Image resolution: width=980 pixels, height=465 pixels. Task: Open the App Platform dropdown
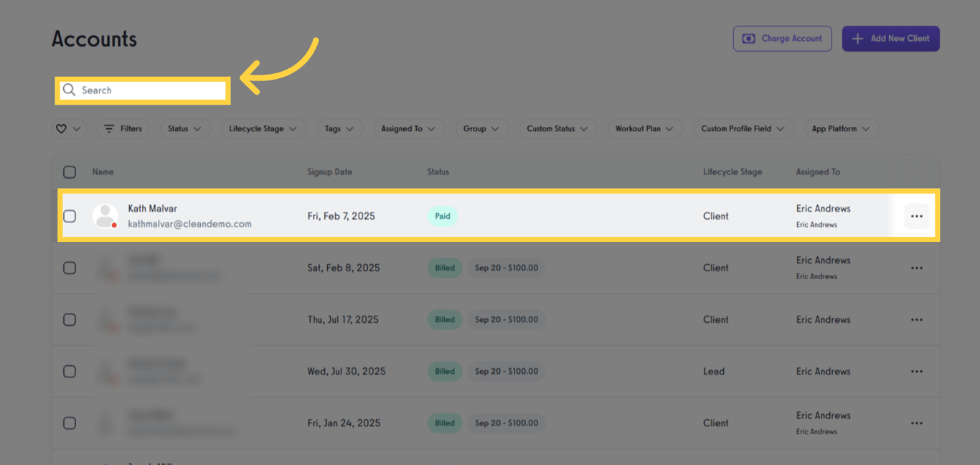(842, 128)
